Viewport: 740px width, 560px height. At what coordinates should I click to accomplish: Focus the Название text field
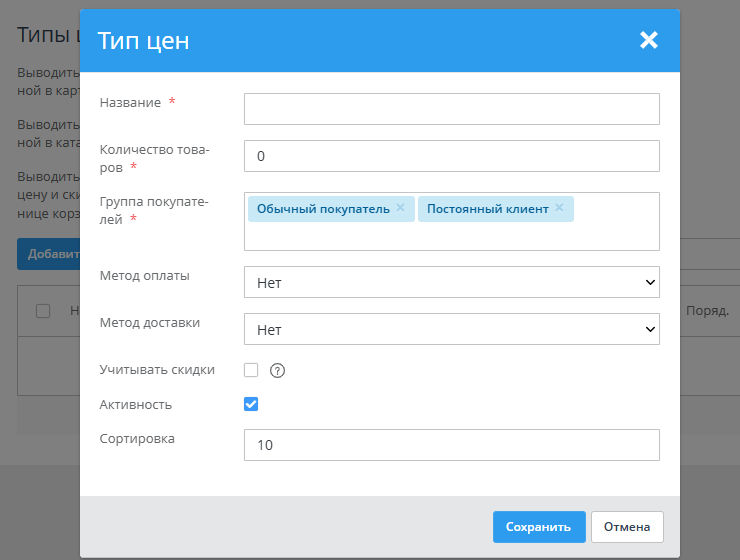tap(451, 109)
